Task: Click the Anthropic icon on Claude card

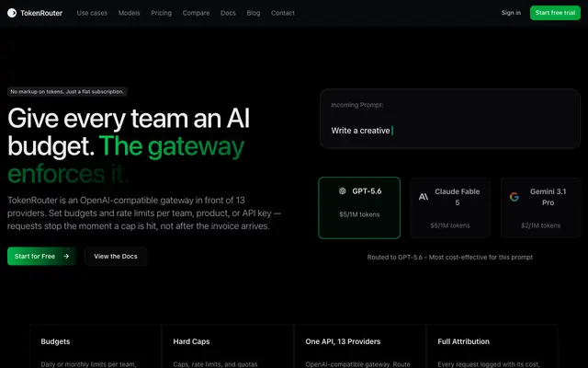Action: (x=424, y=197)
